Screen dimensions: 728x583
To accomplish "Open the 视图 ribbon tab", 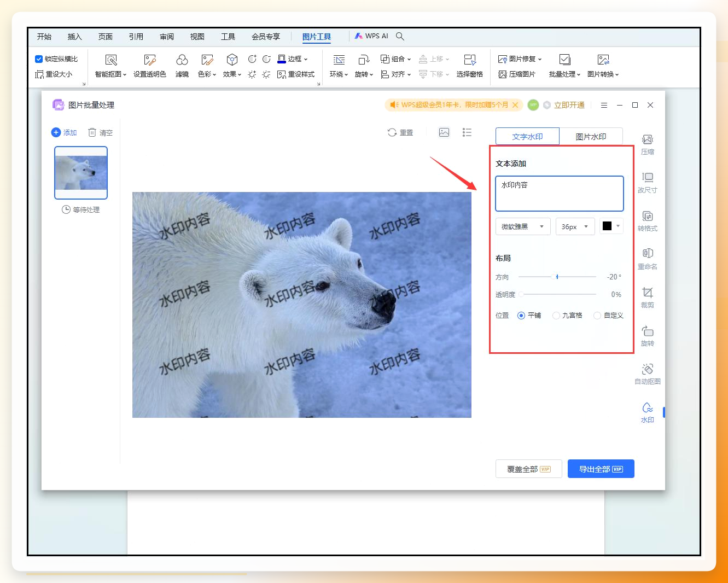I will click(197, 37).
